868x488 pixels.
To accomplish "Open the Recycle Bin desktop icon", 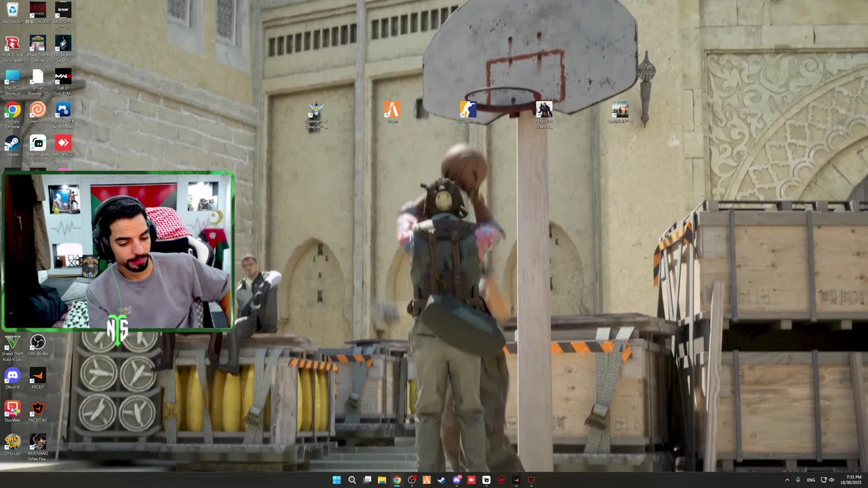I will (12, 13).
